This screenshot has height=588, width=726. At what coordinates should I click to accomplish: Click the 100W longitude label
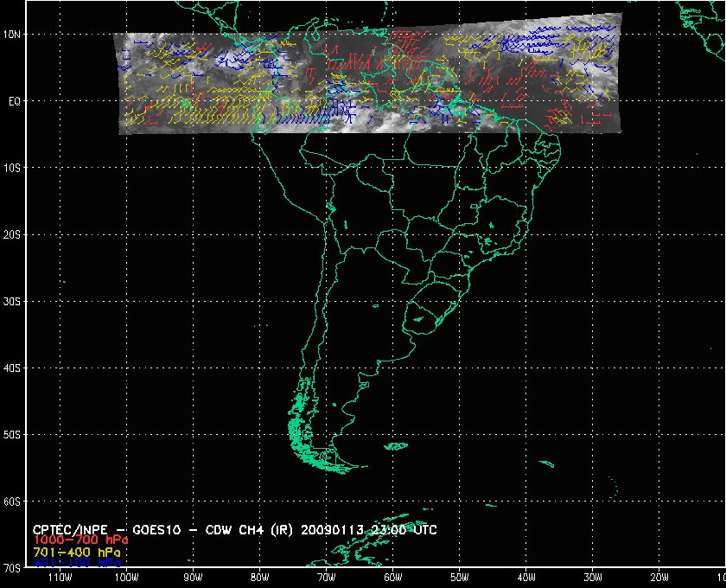point(127,578)
